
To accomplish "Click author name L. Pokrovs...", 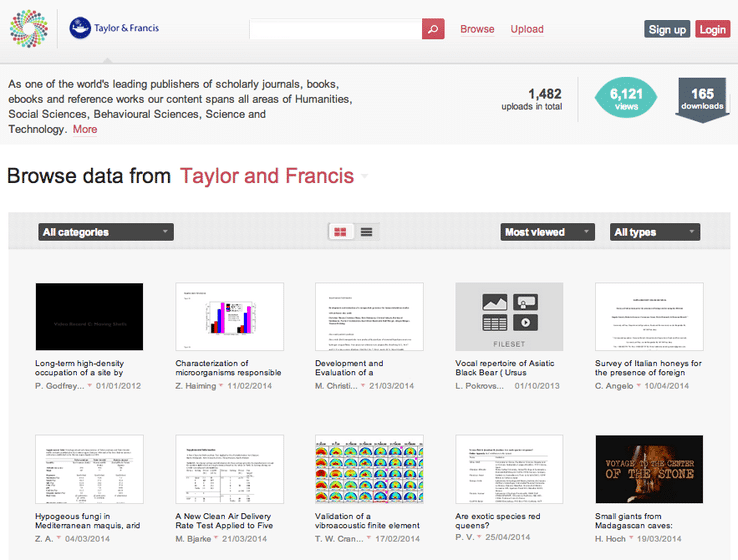I will click(479, 386).
